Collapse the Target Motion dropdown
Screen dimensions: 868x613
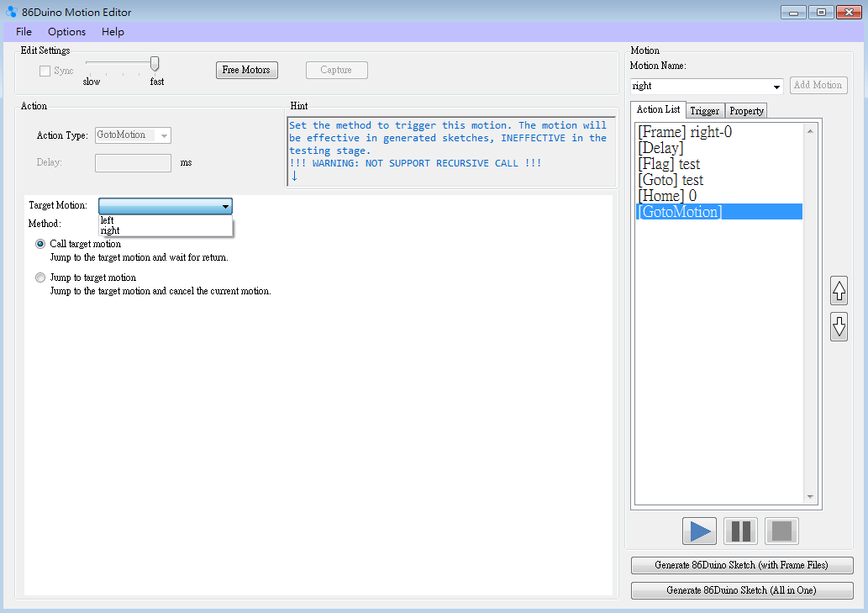click(x=225, y=206)
